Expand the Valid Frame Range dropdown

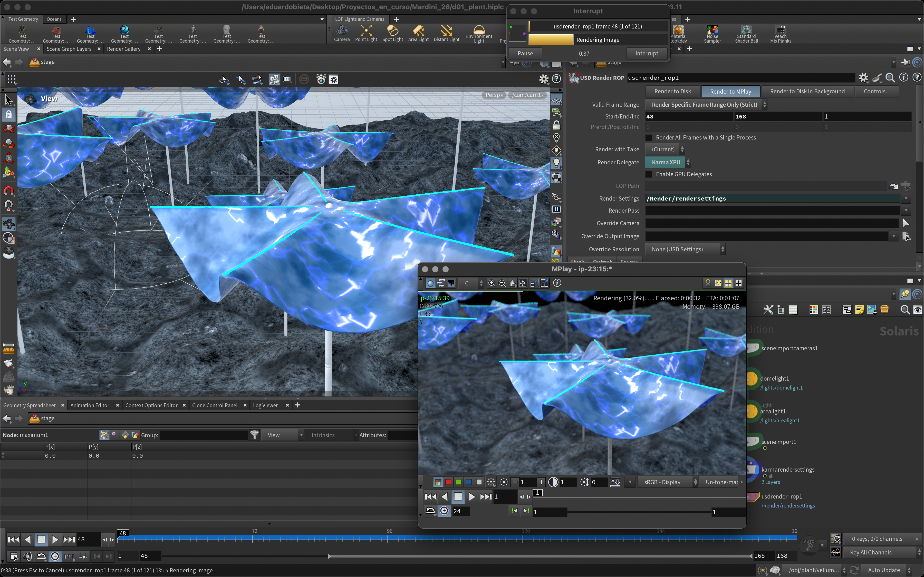706,105
